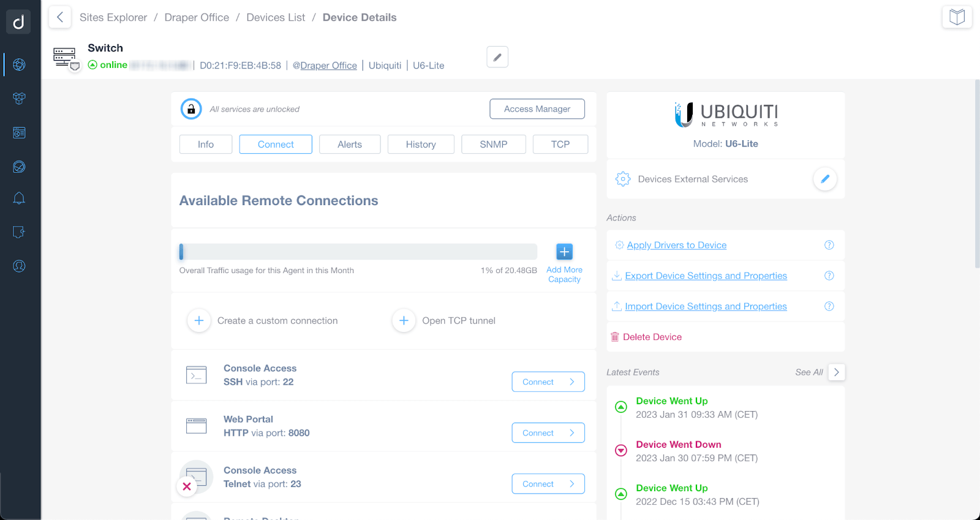Switch to the Info tab
980x520 pixels.
[206, 144]
